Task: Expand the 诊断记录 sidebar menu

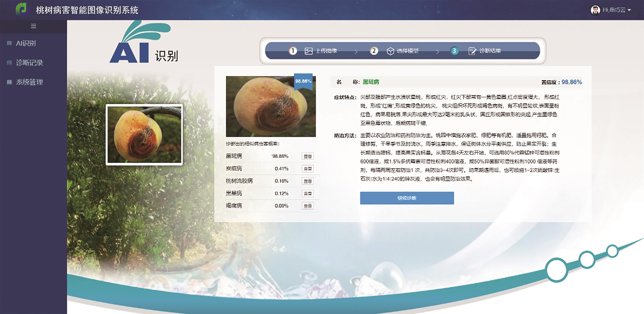Action: tap(29, 62)
